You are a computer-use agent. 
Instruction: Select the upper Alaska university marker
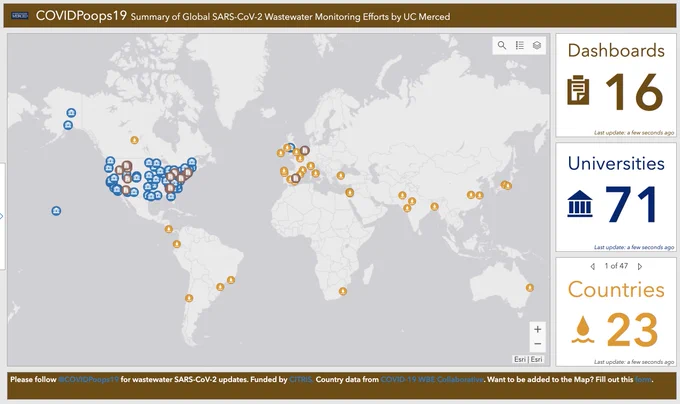(x=71, y=113)
